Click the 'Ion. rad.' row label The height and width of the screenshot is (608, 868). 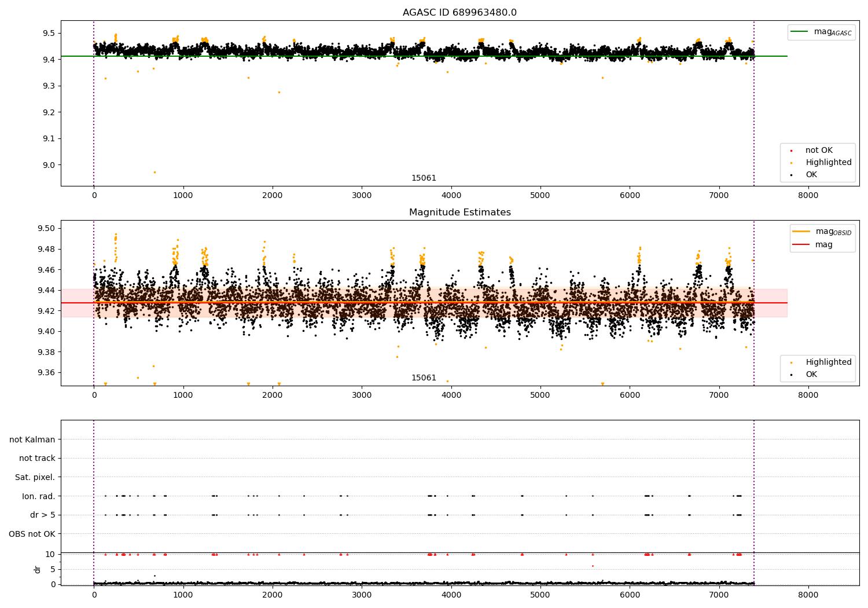(38, 496)
